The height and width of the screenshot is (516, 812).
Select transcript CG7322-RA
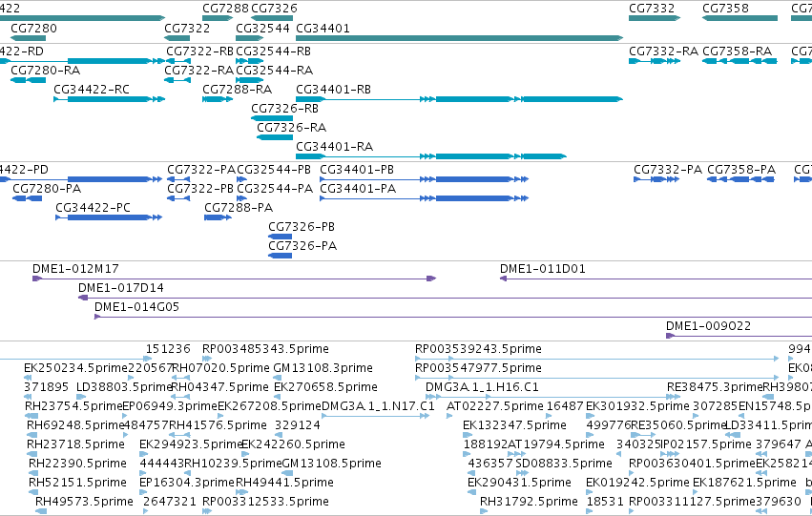click(177, 80)
